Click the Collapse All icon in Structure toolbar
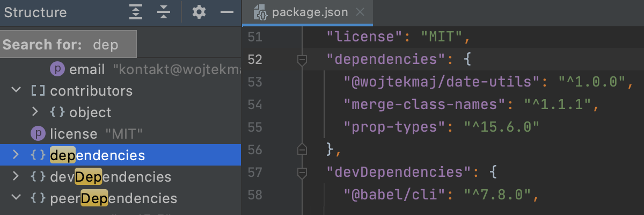The image size is (644, 215). (164, 12)
